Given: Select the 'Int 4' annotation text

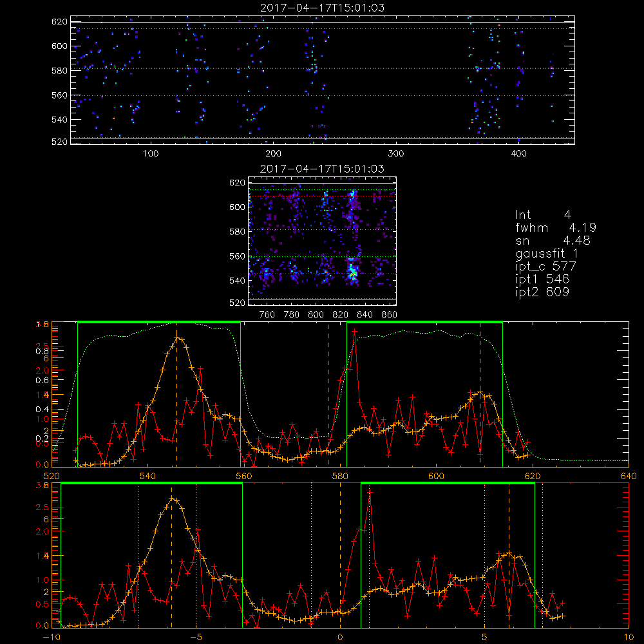Looking at the screenshot, I should coord(543,215).
